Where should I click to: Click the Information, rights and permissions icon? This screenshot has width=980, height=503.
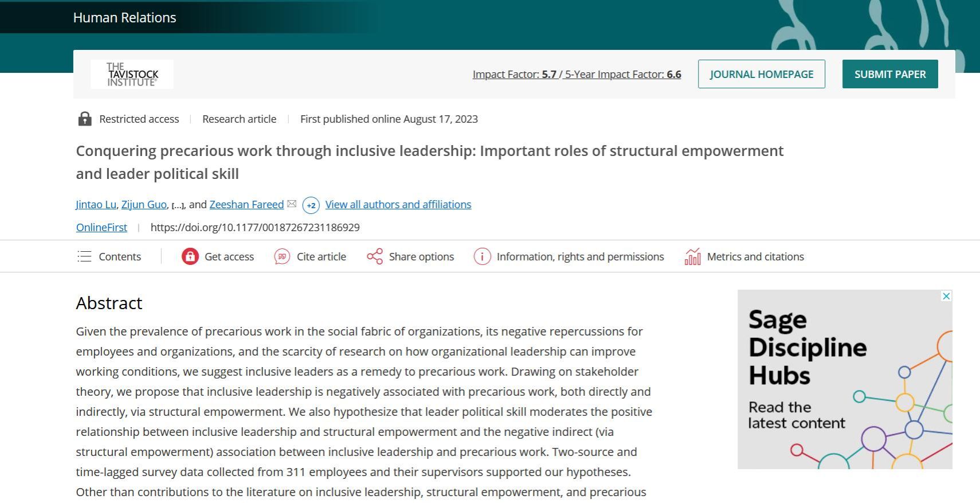[482, 256]
